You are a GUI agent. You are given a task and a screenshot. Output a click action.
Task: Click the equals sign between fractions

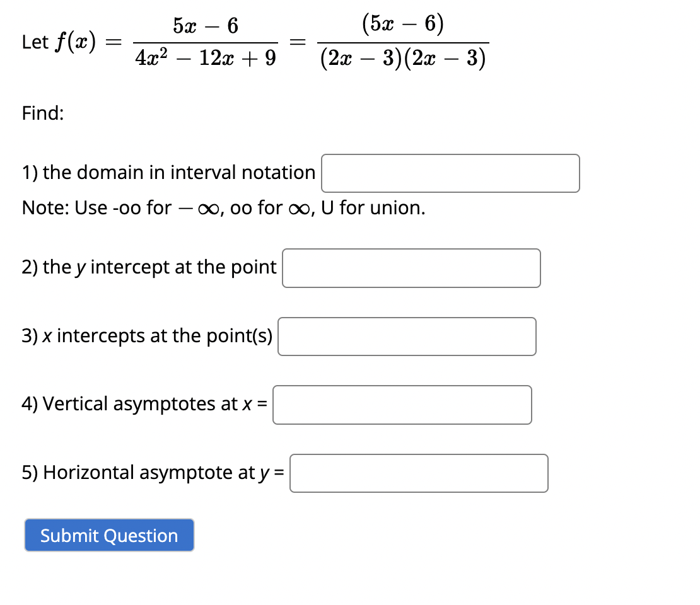295,43
